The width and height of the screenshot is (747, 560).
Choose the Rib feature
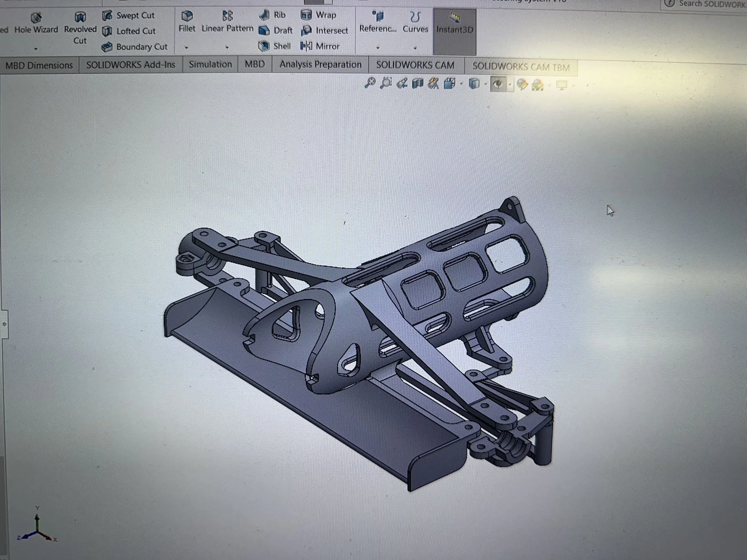[272, 15]
